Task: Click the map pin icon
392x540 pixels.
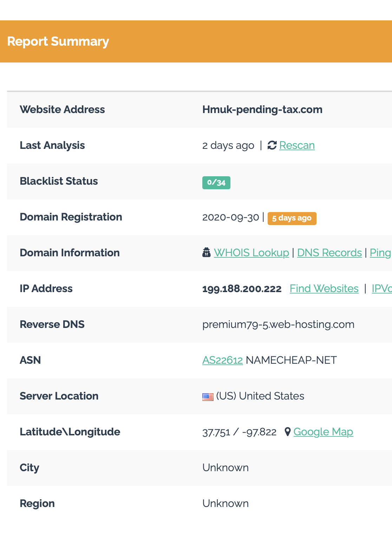Action: tap(287, 432)
